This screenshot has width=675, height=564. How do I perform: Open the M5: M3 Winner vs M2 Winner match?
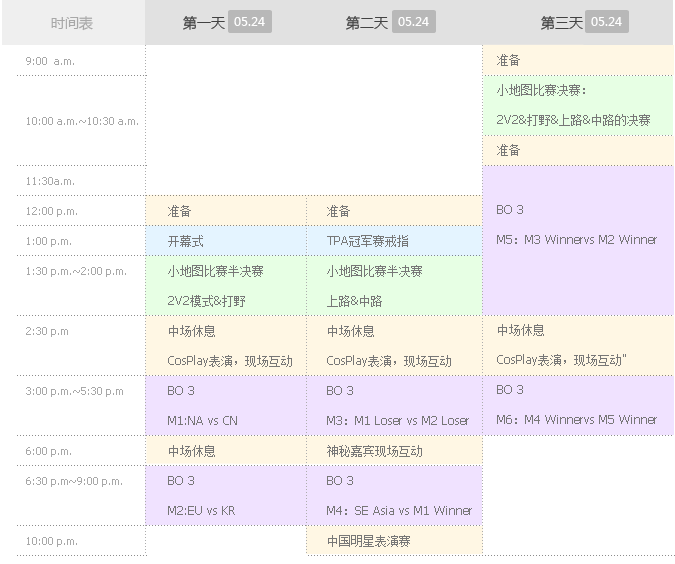click(x=577, y=240)
